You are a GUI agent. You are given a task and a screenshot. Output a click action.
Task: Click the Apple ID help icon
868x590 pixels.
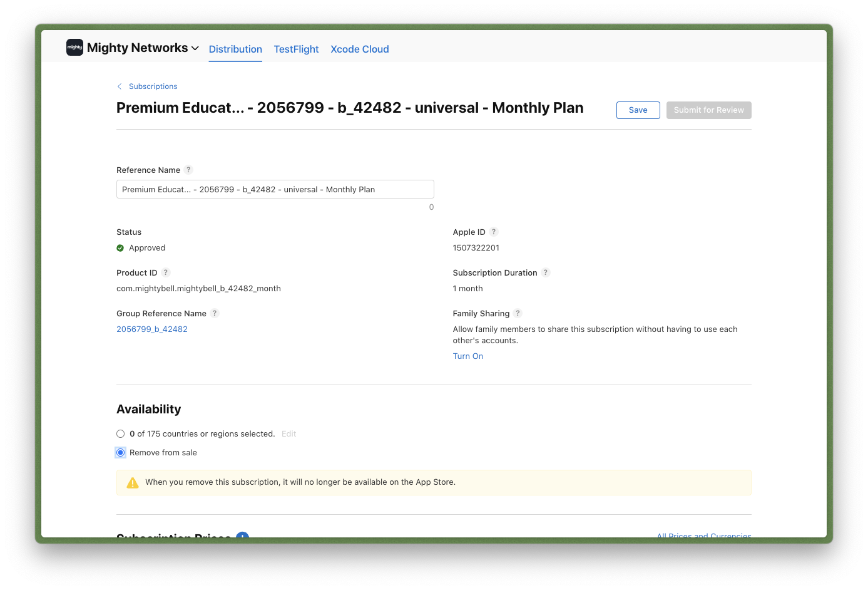pyautogui.click(x=494, y=232)
